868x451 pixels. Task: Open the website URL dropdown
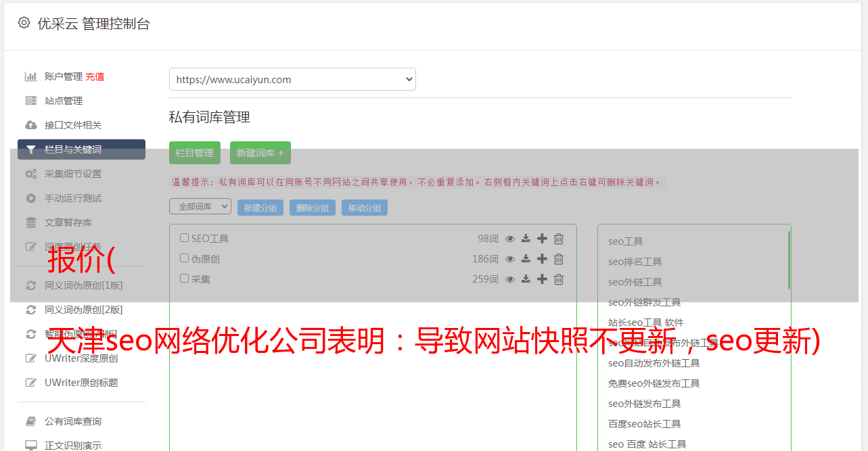click(292, 79)
